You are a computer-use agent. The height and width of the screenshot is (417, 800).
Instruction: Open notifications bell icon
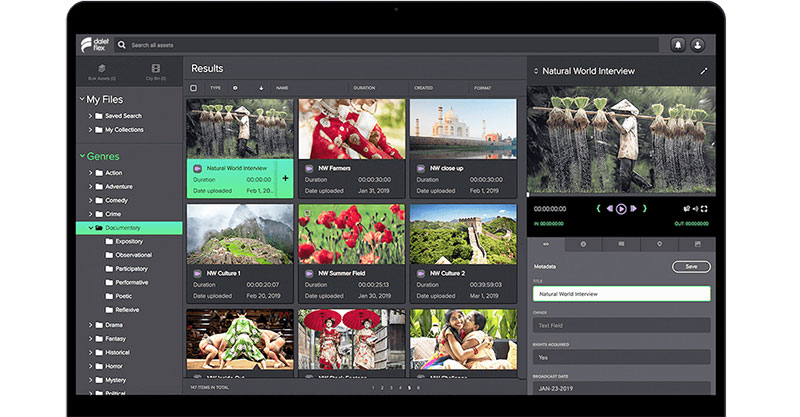(x=678, y=45)
